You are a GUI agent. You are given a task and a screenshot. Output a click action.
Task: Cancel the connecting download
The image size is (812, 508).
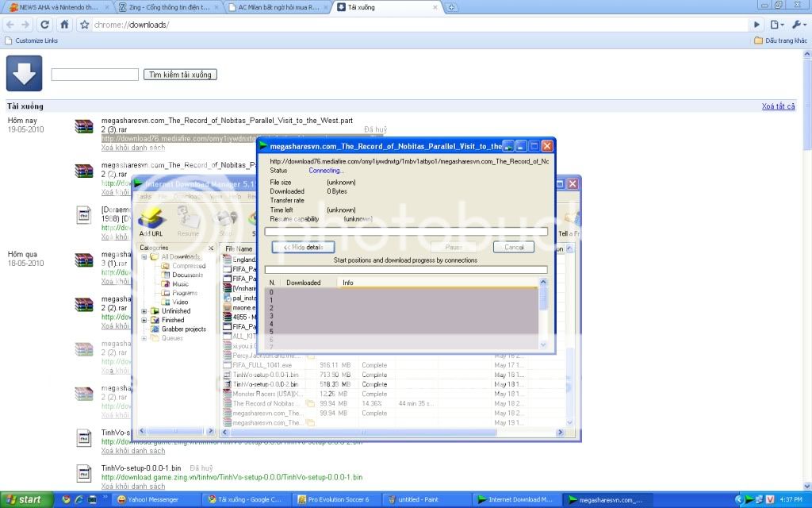coord(514,248)
